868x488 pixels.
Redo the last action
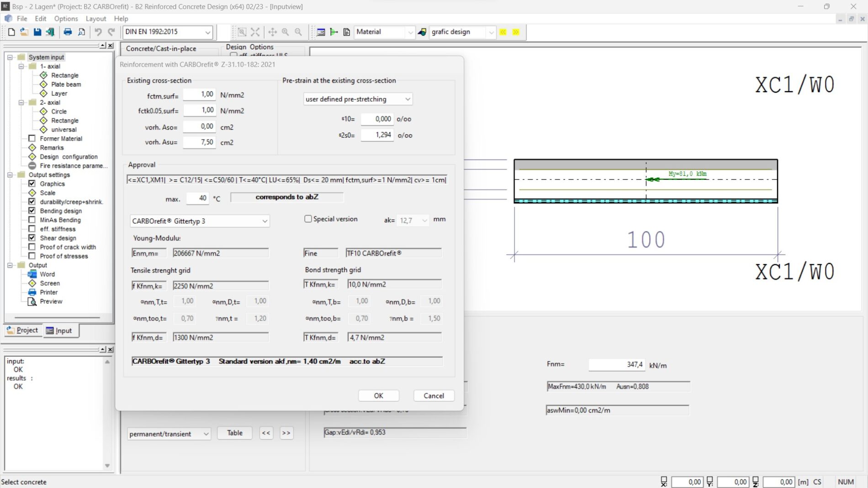pyautogui.click(x=111, y=32)
